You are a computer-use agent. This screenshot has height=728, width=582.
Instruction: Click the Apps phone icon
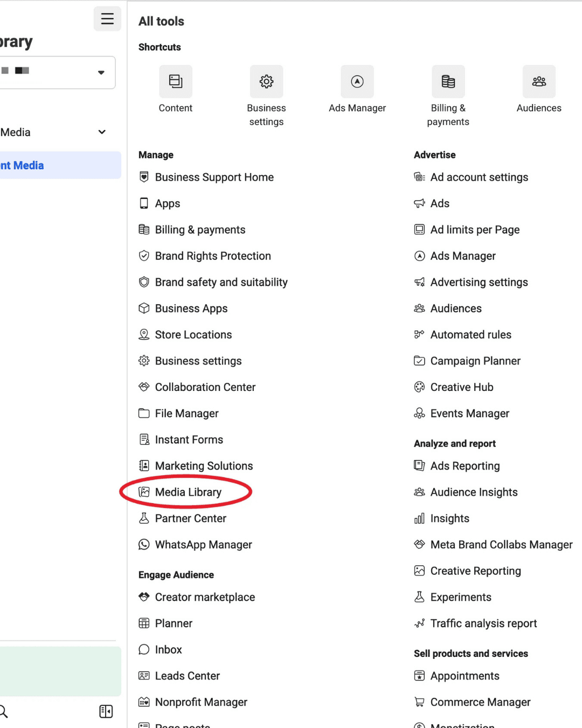(x=144, y=203)
